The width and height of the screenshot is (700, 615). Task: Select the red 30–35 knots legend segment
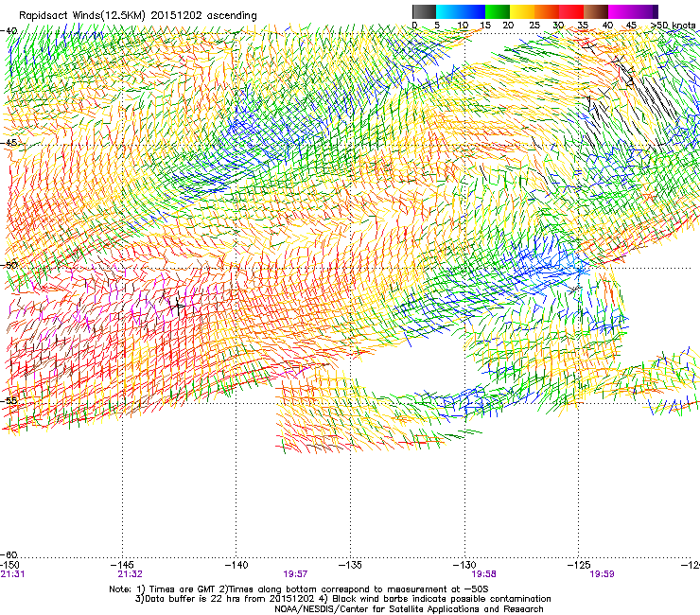coord(571,11)
